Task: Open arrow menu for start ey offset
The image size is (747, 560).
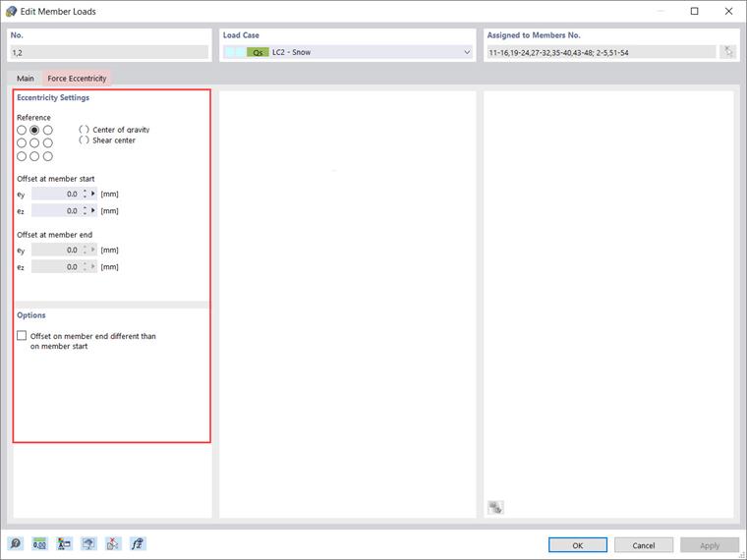Action: 93,194
